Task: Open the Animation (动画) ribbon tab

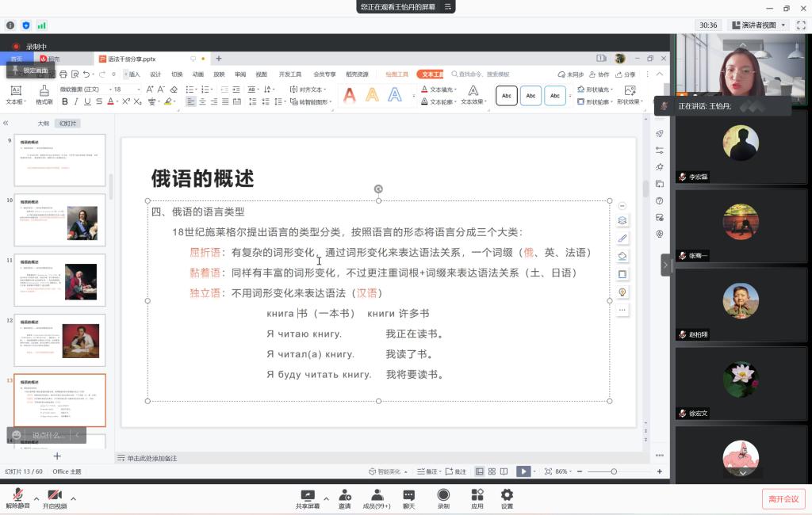Action: coord(197,74)
